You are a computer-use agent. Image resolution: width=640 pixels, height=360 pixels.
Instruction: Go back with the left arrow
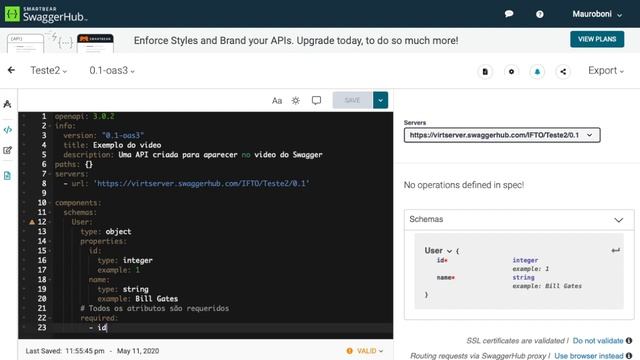pyautogui.click(x=11, y=70)
